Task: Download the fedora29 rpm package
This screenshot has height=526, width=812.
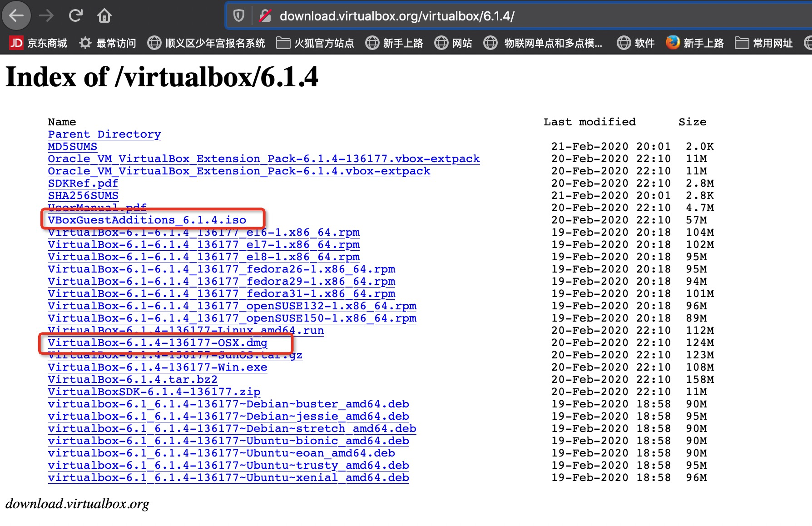Action: [222, 282]
